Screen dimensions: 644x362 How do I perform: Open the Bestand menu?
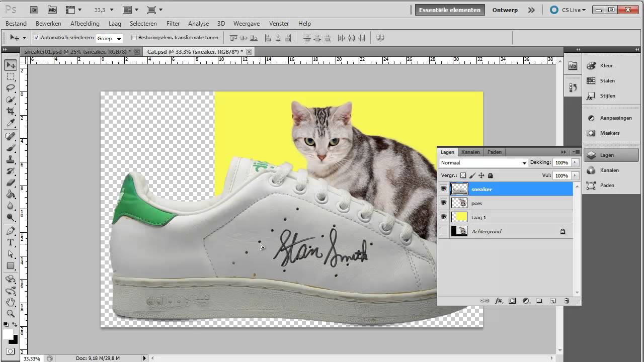(x=16, y=24)
